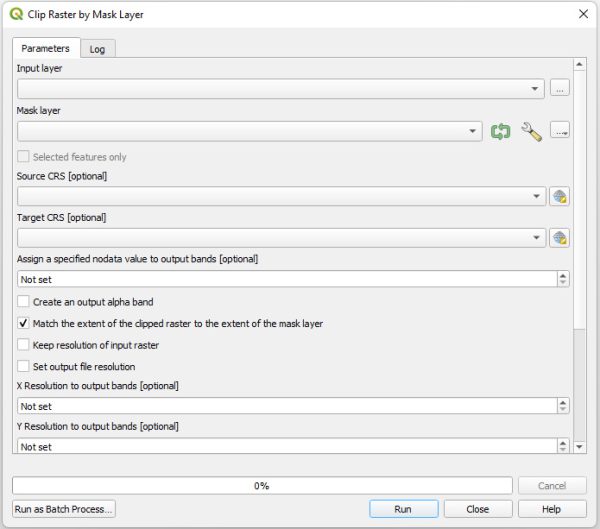Enable Create an output alpha band
The height and width of the screenshot is (529, 600).
coord(24,302)
